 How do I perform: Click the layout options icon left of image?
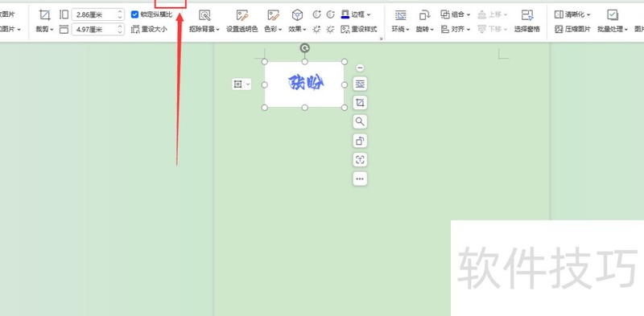pos(237,84)
